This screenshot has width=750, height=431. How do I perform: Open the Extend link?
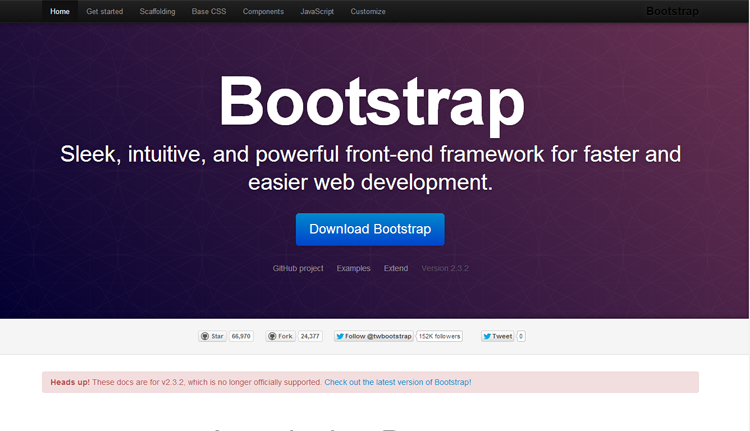click(x=396, y=268)
